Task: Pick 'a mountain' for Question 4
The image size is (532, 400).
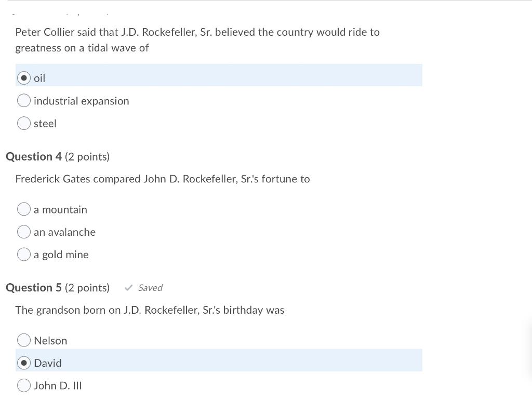Action: tap(23, 209)
